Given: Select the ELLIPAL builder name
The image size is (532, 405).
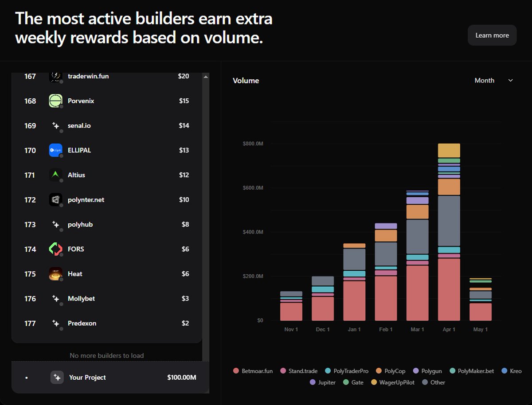Looking at the screenshot, I should pos(79,150).
